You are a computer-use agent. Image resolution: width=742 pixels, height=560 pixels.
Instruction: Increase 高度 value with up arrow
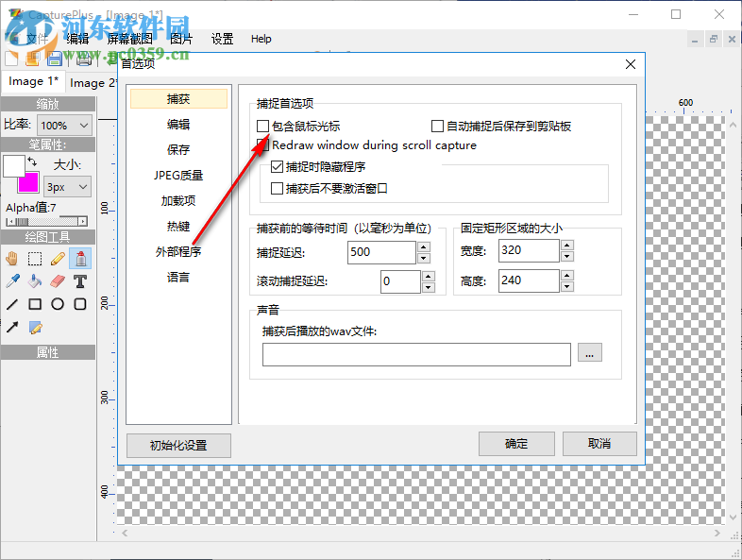pos(567,275)
